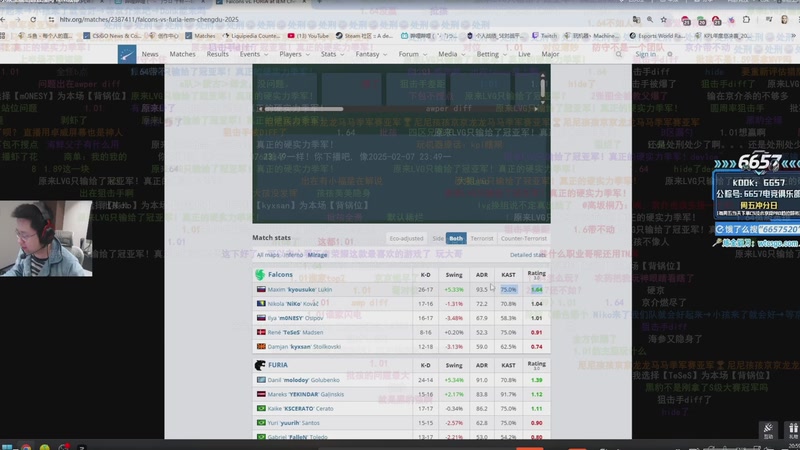Expand the Fantasy dropdown menu
This screenshot has height=450, width=800.
(x=371, y=54)
